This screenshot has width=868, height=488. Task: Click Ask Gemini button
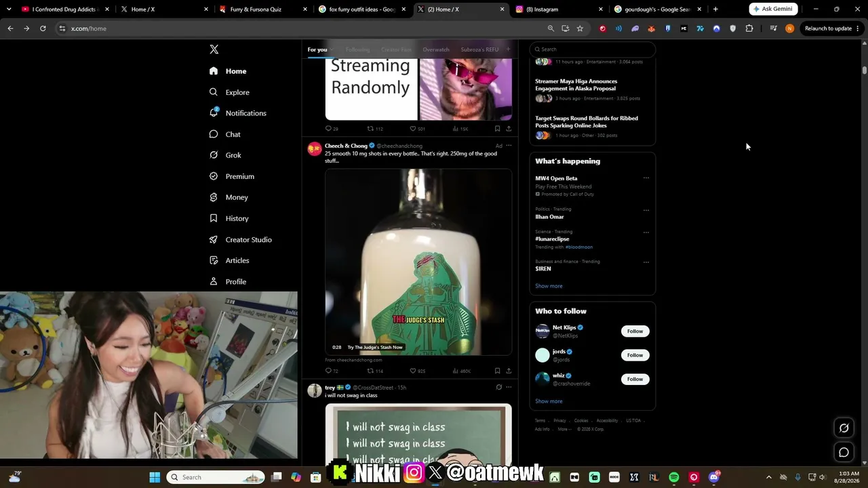(x=773, y=9)
